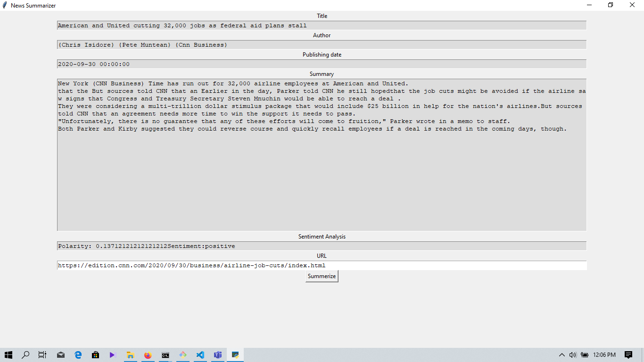The height and width of the screenshot is (362, 644).
Task: Click the active Python app taskbar icon
Action: click(235, 355)
